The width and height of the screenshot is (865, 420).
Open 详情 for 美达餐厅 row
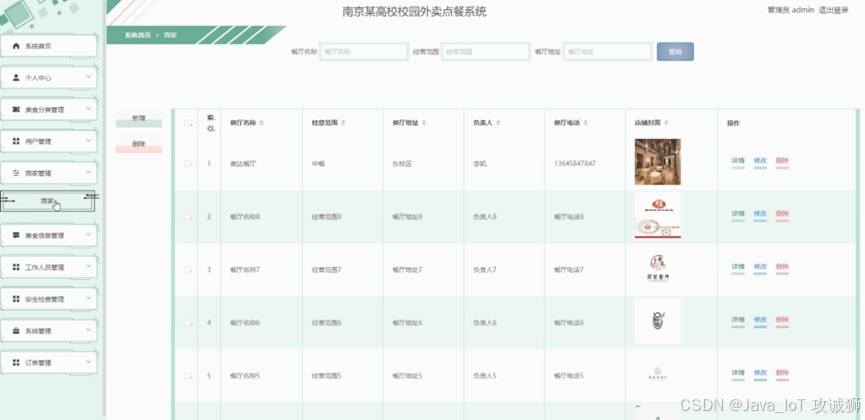click(x=738, y=161)
